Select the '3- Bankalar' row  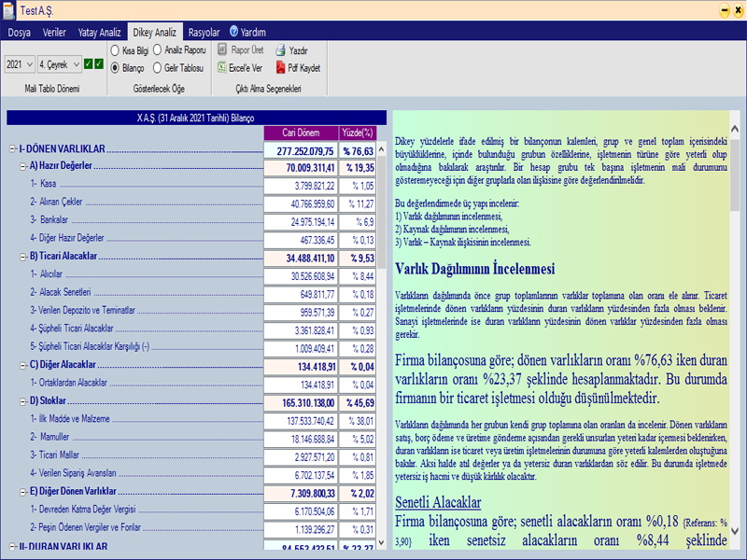coord(49,220)
